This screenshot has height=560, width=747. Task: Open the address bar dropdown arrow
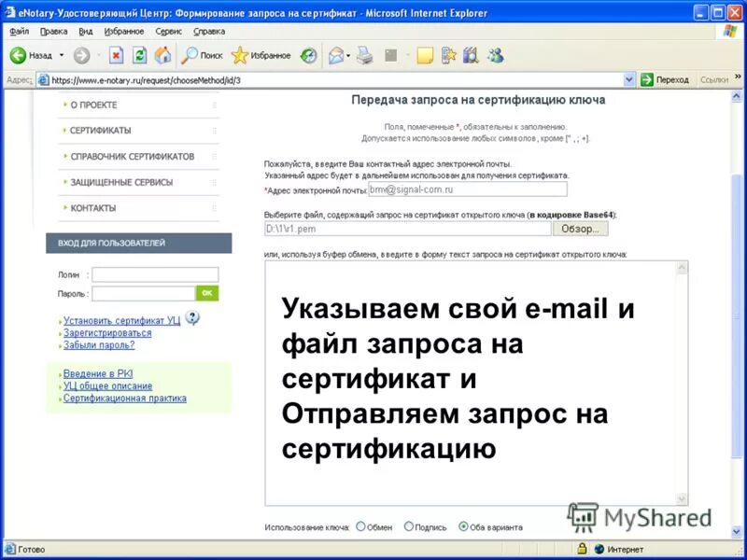tap(627, 79)
